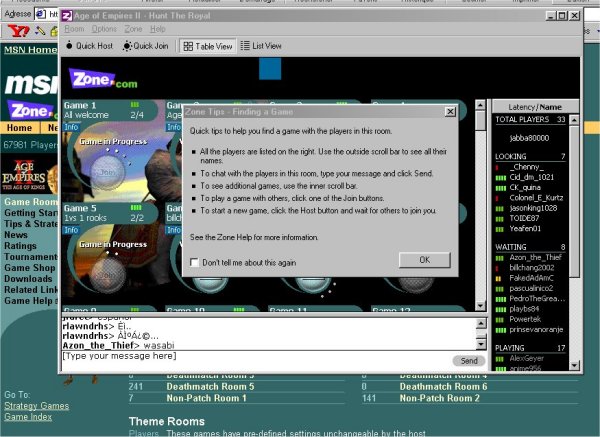Click the Zone.com logo in the game window
Viewport: 600px width, 437px height.
[x=103, y=79]
